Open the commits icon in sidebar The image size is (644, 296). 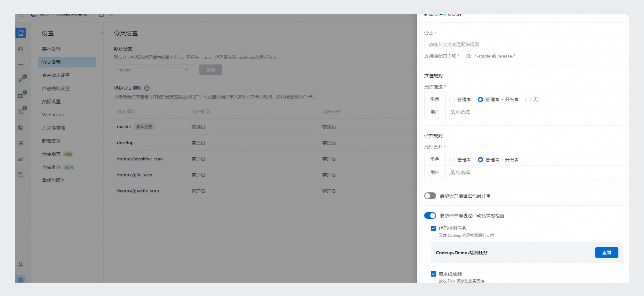coord(21,65)
